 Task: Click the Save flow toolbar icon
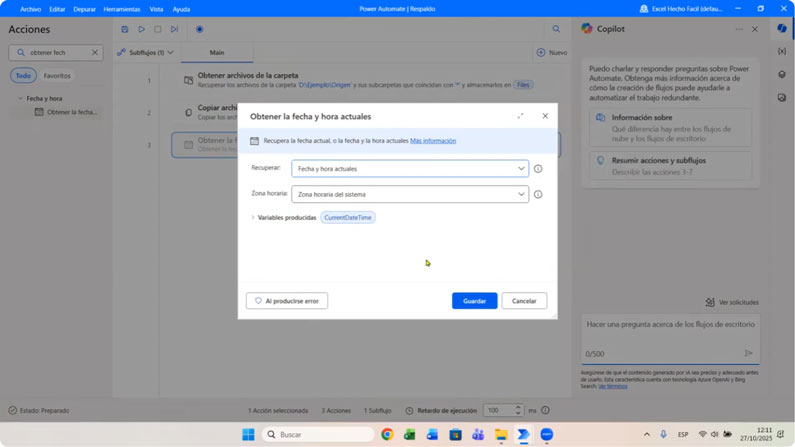pyautogui.click(x=125, y=29)
